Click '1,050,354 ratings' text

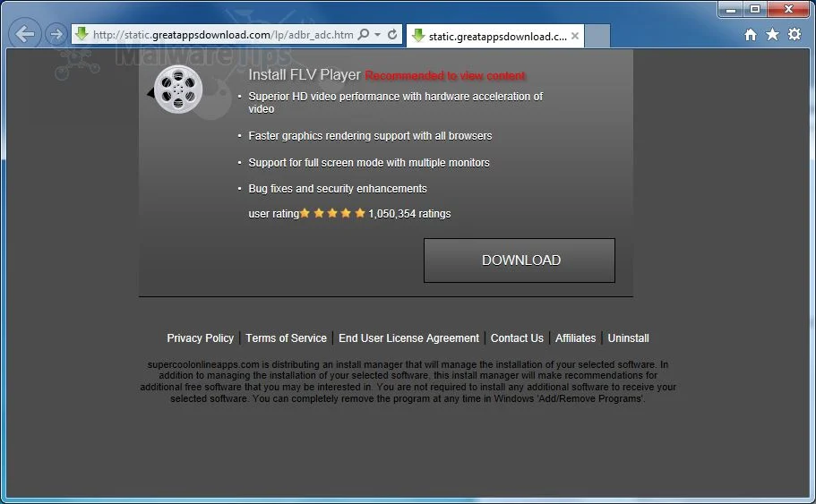click(x=409, y=214)
